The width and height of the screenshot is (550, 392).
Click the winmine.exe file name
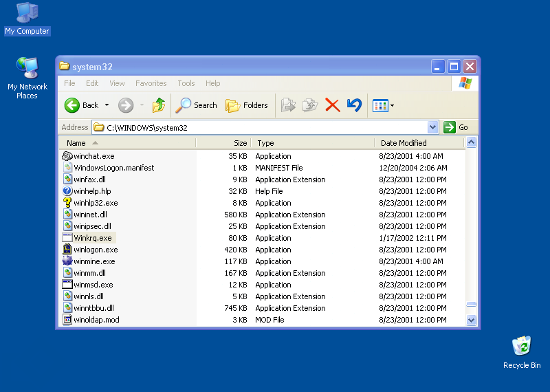coord(94,261)
